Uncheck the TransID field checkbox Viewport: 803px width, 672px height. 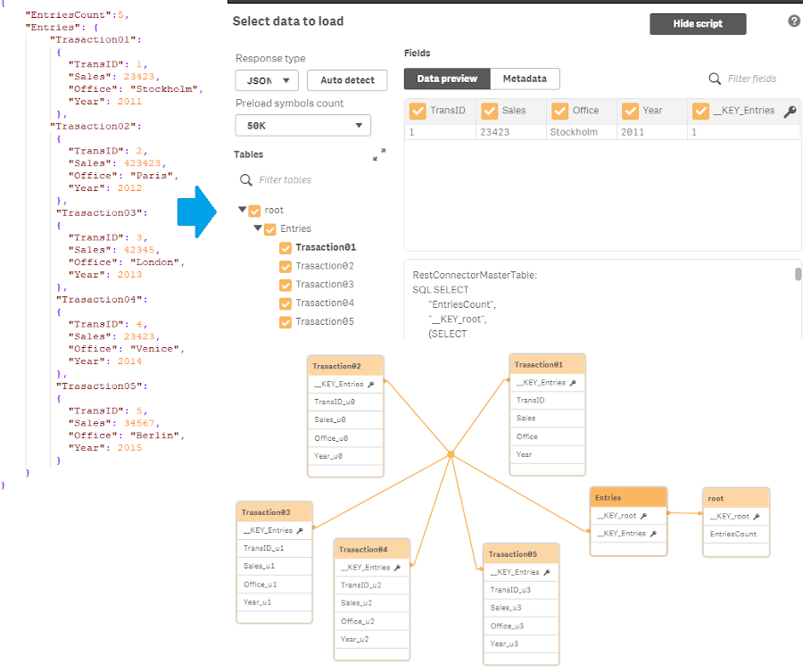pyautogui.click(x=417, y=111)
